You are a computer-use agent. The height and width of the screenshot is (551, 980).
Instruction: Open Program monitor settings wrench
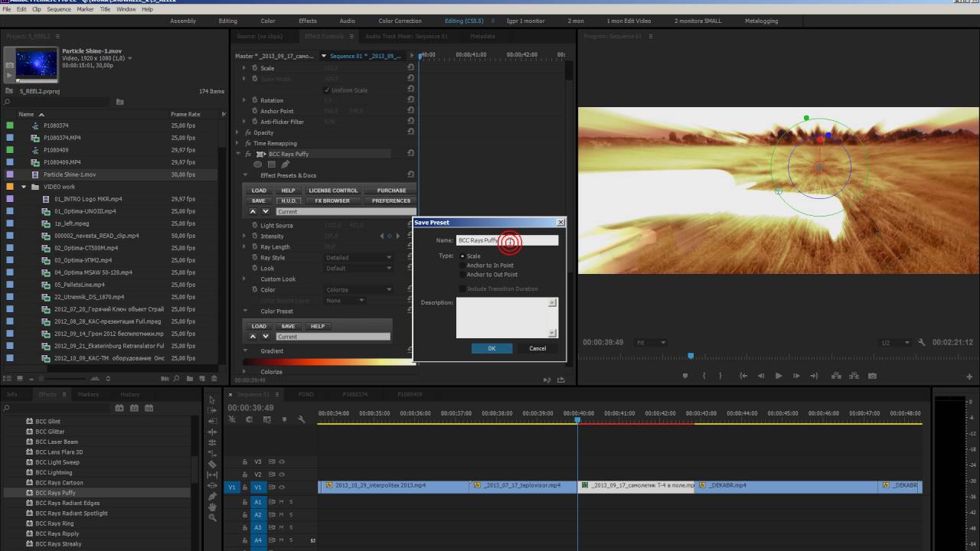[922, 343]
